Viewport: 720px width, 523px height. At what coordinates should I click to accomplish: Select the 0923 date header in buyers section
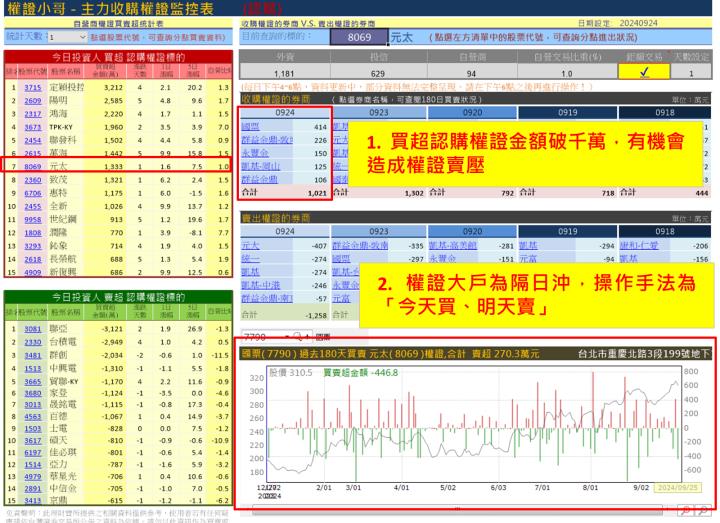coord(379,112)
